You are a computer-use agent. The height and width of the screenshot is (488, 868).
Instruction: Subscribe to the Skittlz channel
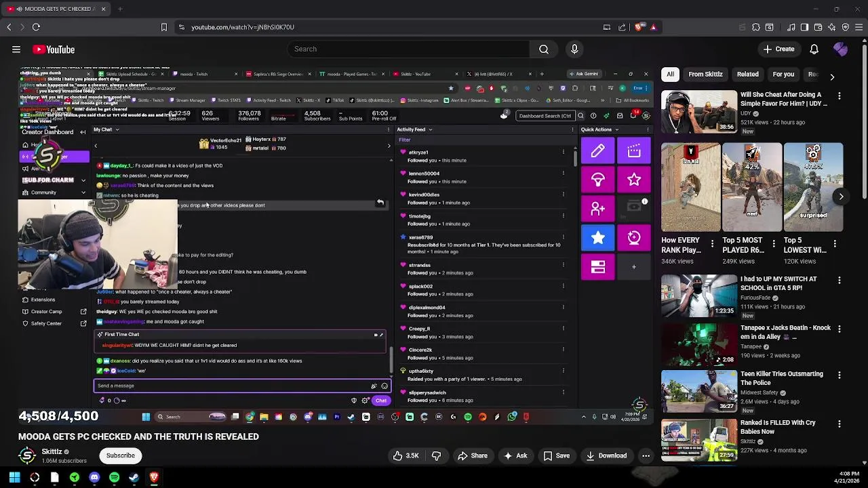[120, 455]
